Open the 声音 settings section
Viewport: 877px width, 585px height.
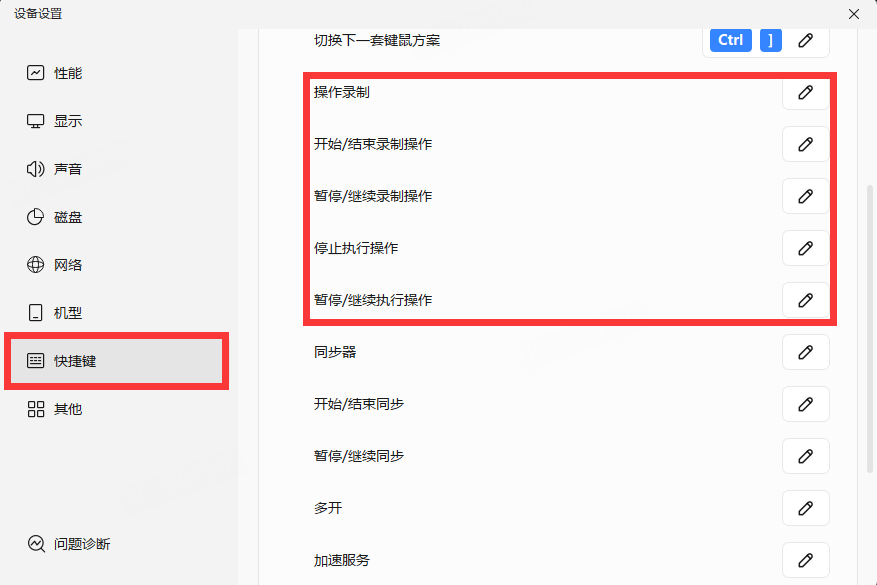pos(68,169)
